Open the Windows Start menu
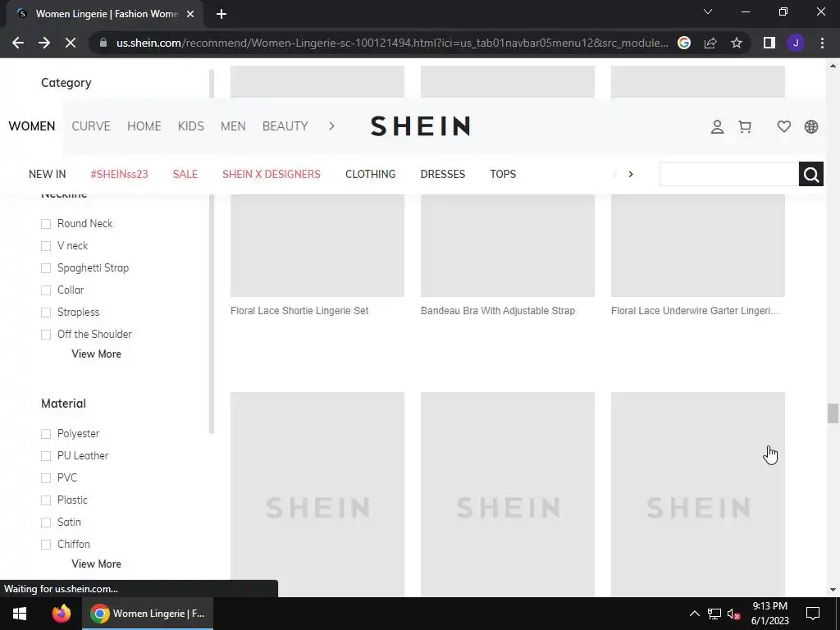Viewport: 840px width, 630px height. click(20, 614)
